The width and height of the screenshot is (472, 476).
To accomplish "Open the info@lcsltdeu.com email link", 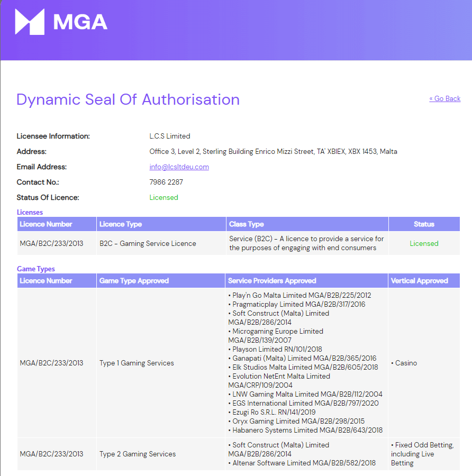I will coord(179,167).
